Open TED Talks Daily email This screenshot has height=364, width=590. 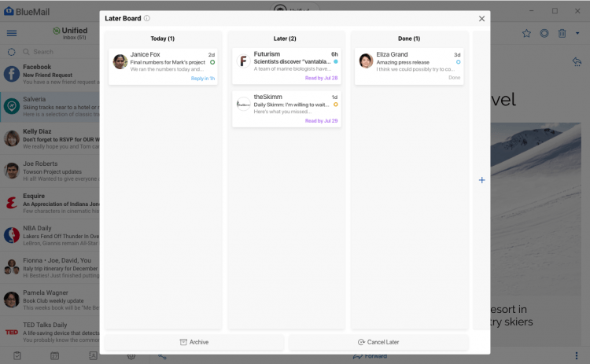[50, 333]
